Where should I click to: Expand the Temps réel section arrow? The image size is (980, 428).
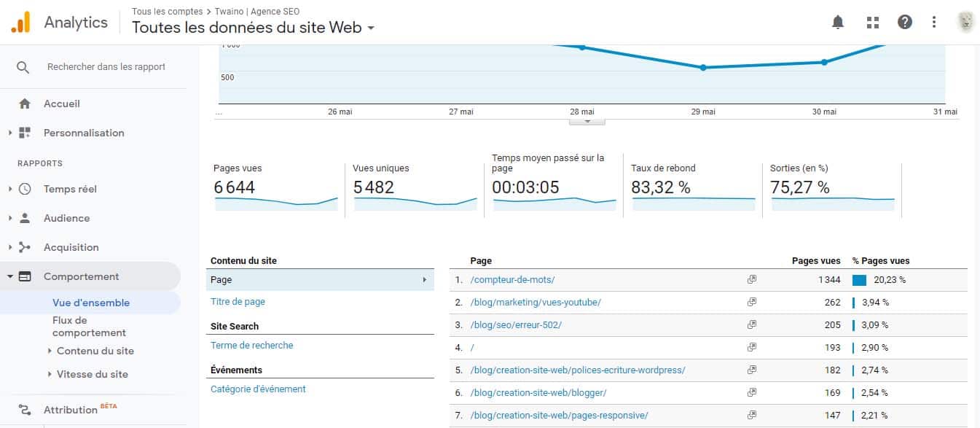tap(10, 189)
